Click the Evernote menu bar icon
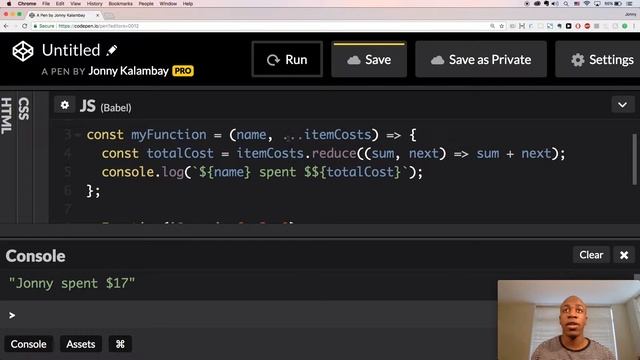This screenshot has width=640, height=360. click(546, 4)
